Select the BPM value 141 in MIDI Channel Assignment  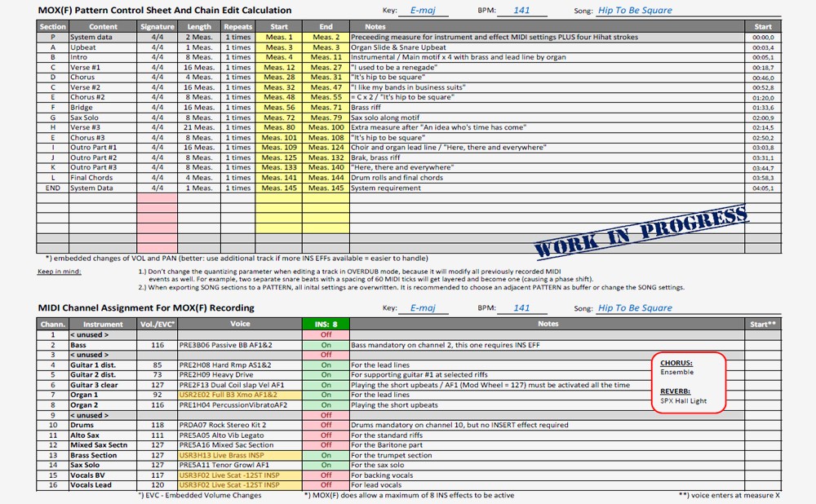(522, 308)
